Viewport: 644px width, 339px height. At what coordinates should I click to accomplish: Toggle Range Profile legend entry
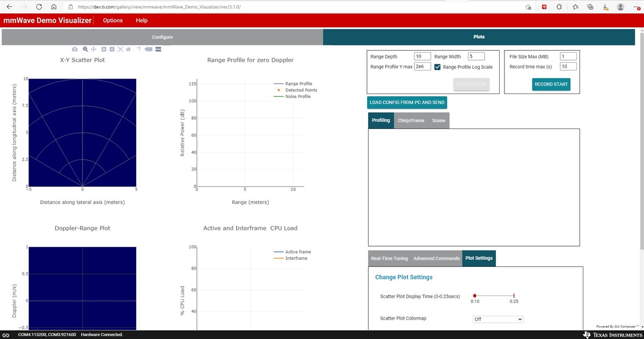click(x=293, y=84)
